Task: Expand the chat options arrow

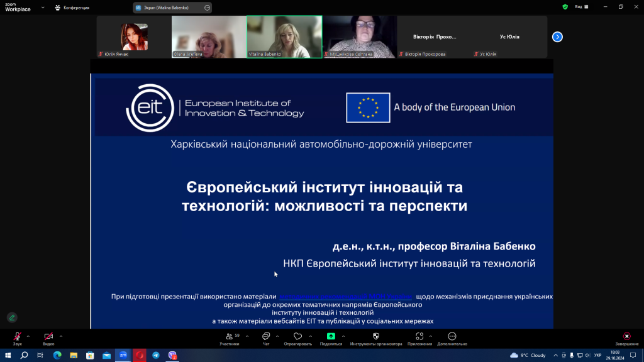Action: (277, 337)
